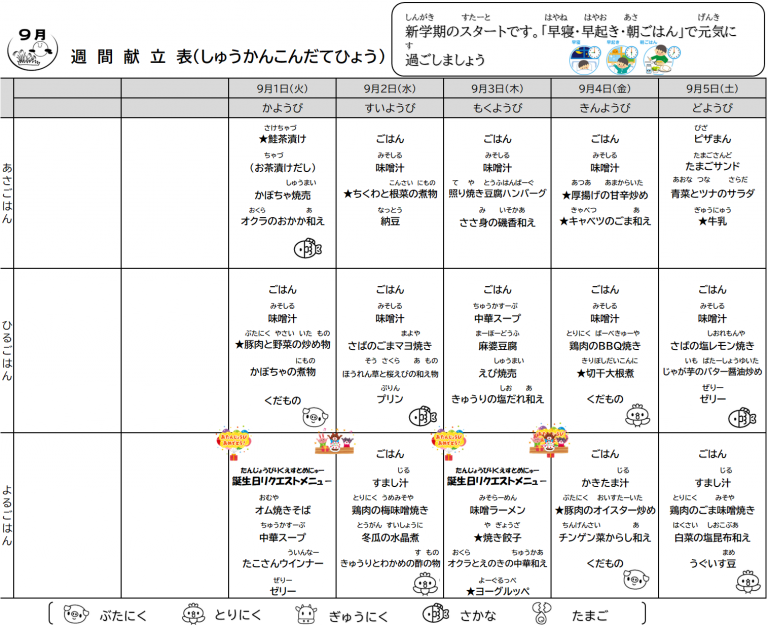Image resolution: width=768 pixels, height=627 pixels.
Task: Select the とりにく chicken legend icon
Action: coord(193,614)
